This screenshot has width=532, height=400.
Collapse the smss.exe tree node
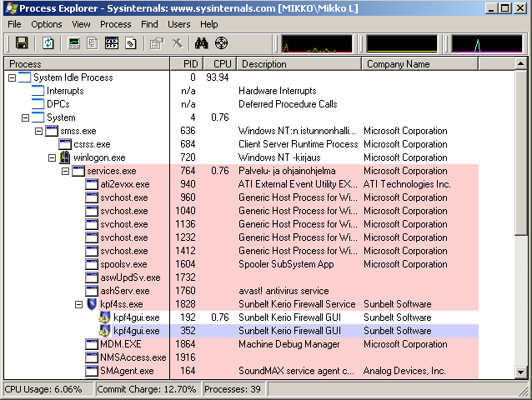click(x=38, y=131)
